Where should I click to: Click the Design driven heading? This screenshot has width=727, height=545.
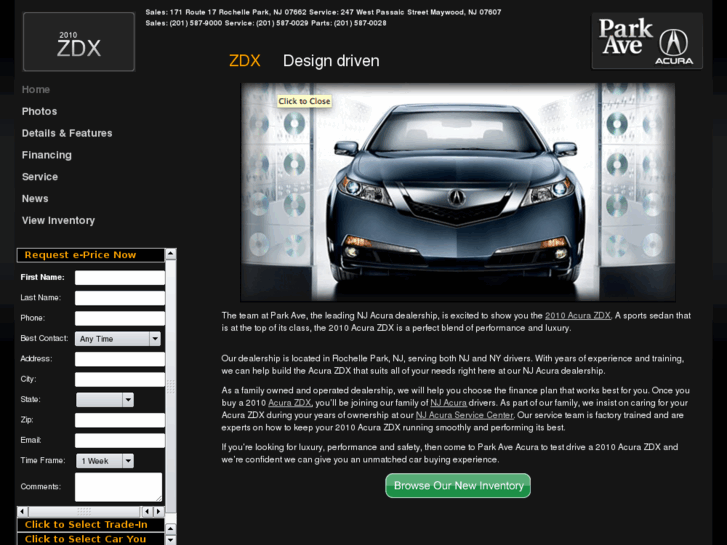(331, 61)
